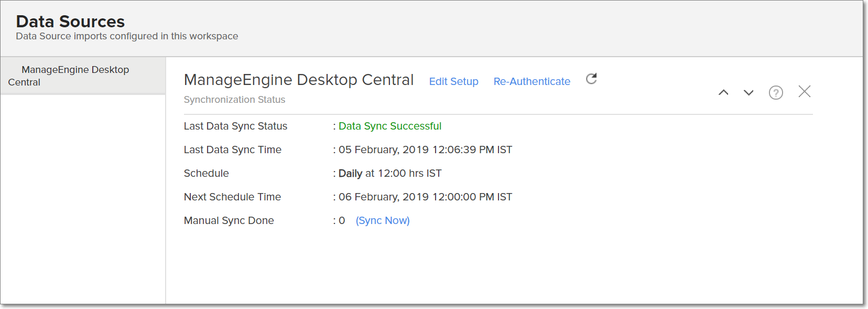Viewport: 868px width, 309px height.
Task: Click the Re-Authenticate link
Action: coord(532,81)
